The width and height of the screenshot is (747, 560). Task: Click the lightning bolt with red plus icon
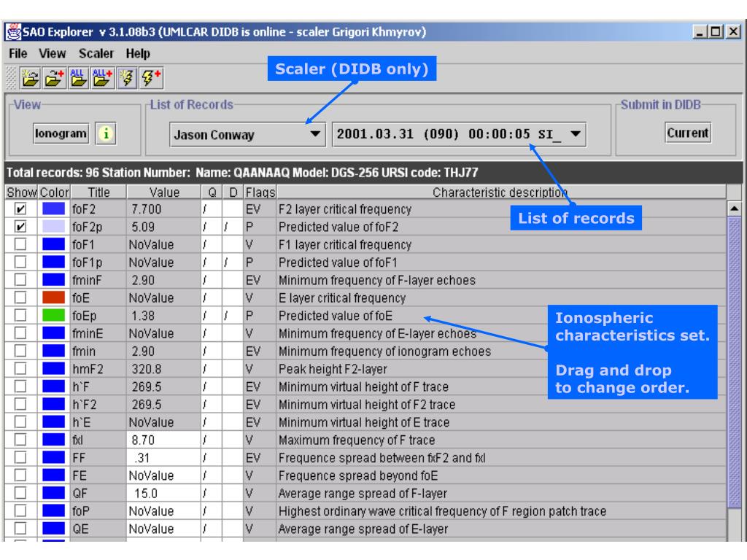[152, 77]
